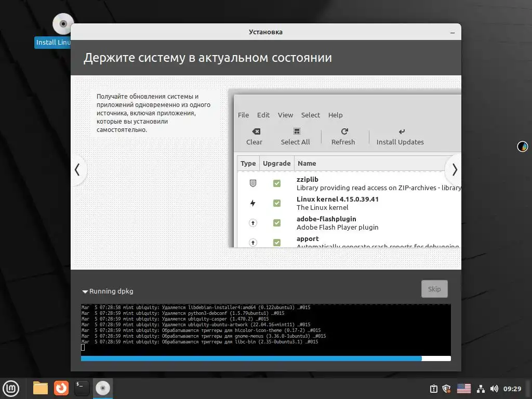
Task: Click the lightning icon beside Linux kernel
Action: click(x=253, y=203)
